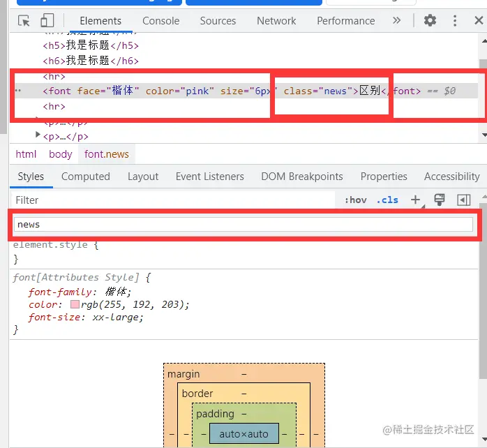Select body in the breadcrumb

tap(60, 154)
